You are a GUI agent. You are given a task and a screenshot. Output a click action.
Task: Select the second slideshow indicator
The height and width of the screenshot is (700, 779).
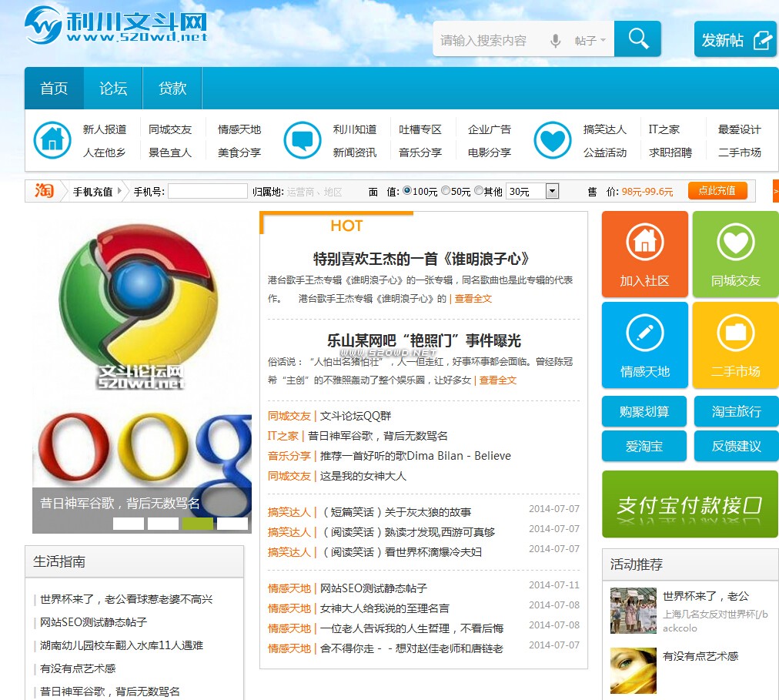(163, 523)
